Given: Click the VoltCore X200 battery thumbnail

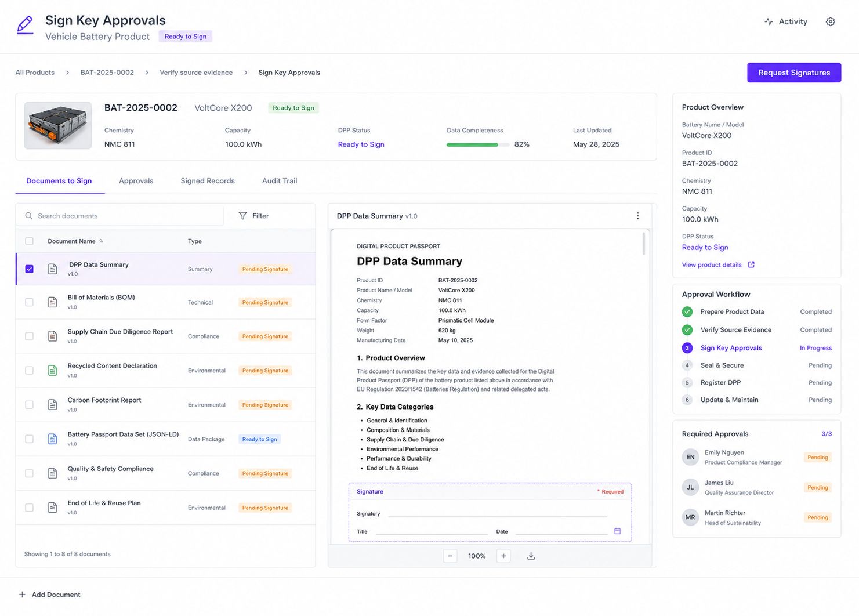Looking at the screenshot, I should tap(57, 126).
